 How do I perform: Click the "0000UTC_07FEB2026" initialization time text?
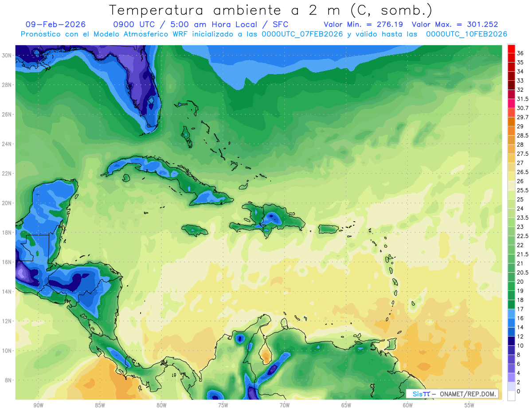point(302,34)
